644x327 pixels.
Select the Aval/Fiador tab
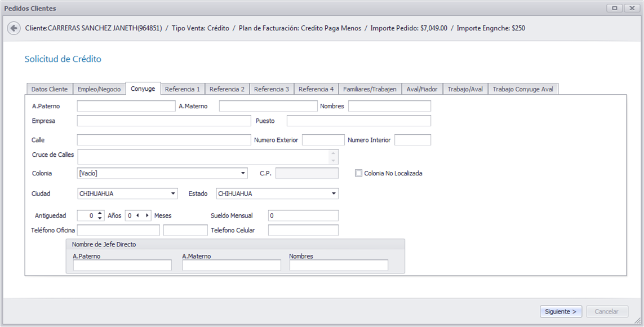coord(422,89)
